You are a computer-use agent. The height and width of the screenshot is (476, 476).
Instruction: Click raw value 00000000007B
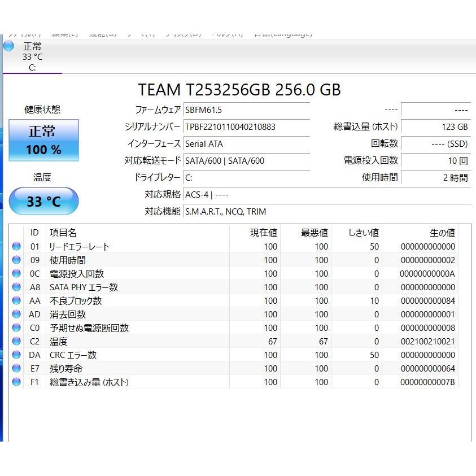[427, 382]
